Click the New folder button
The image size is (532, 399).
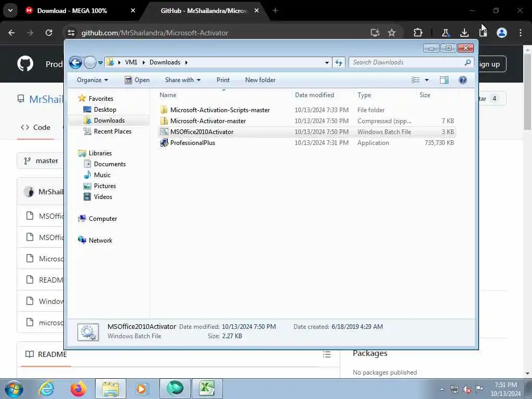tap(260, 80)
